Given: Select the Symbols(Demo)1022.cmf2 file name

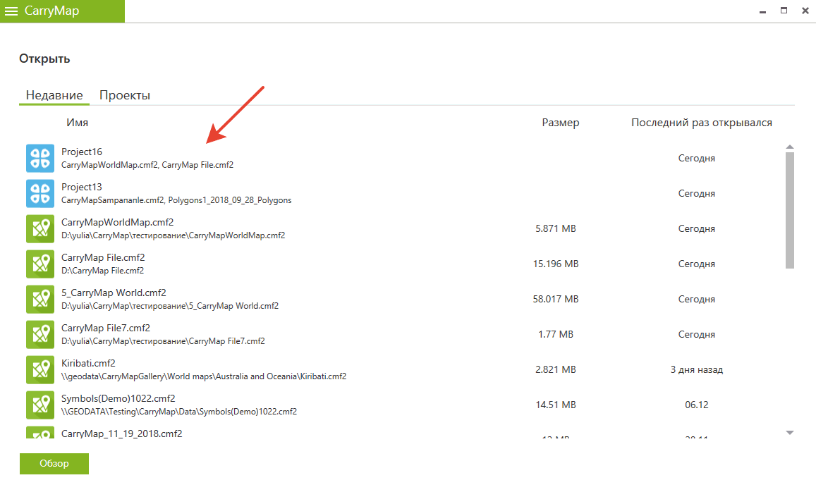Looking at the screenshot, I should tap(118, 399).
